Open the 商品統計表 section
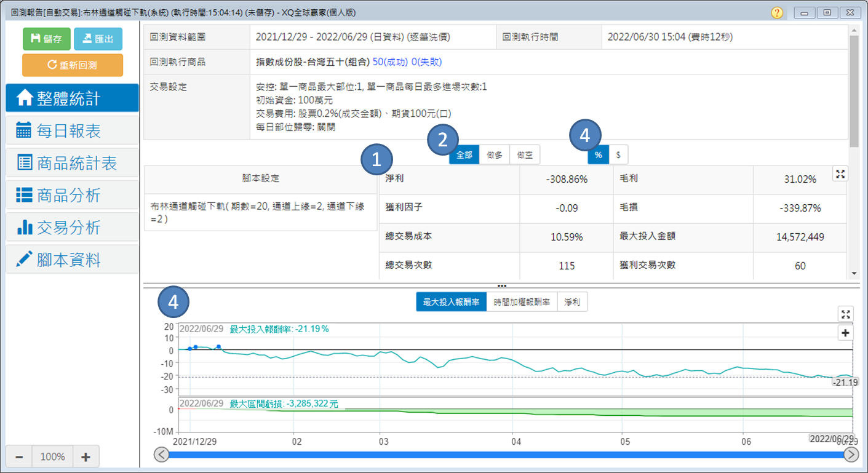Viewport: 868px width, 473px height. click(72, 163)
